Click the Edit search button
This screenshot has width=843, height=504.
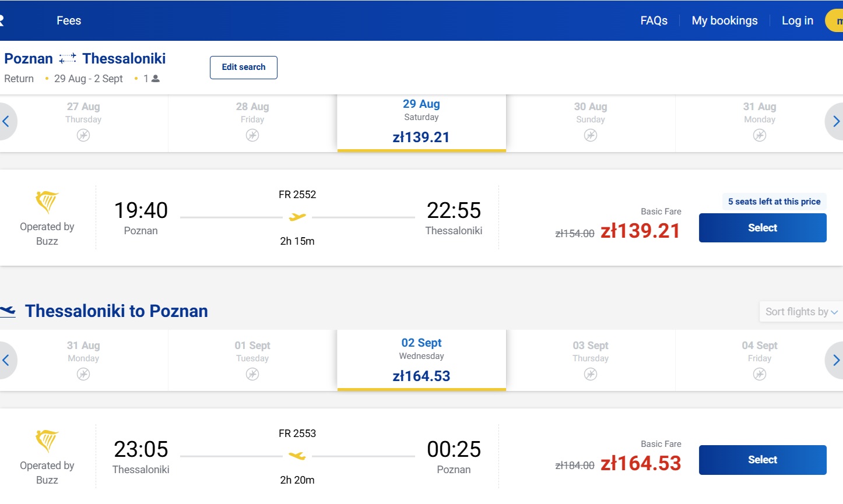244,67
